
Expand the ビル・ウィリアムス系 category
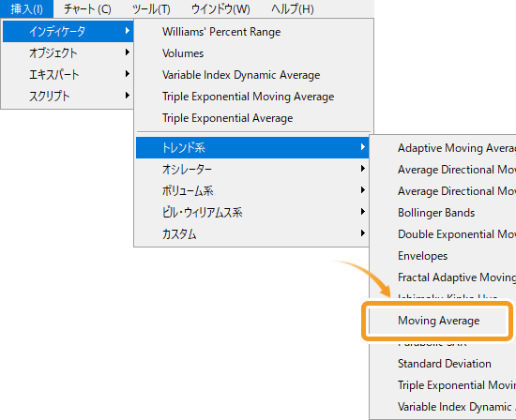[x=252, y=213]
